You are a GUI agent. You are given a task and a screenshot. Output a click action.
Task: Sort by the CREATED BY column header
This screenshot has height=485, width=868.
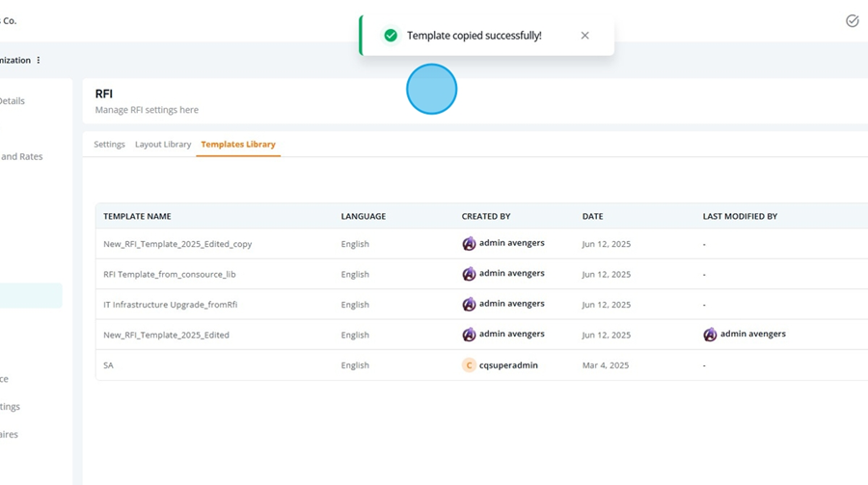486,217
